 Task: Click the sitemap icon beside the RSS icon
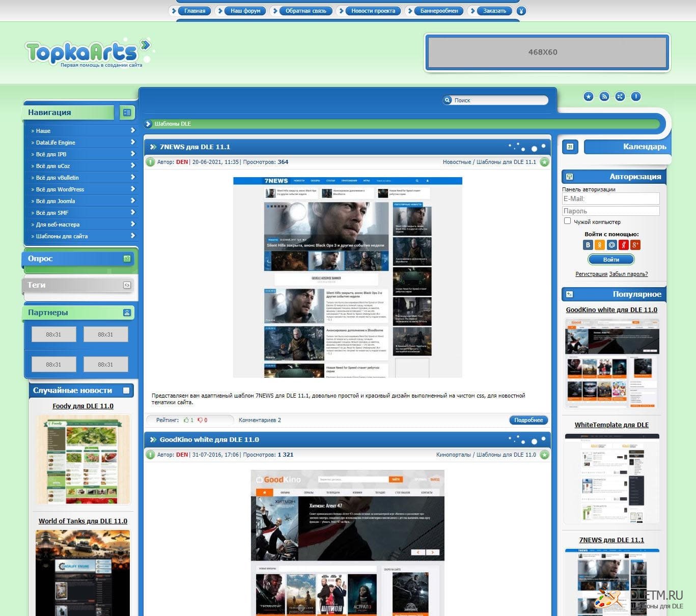tap(620, 96)
